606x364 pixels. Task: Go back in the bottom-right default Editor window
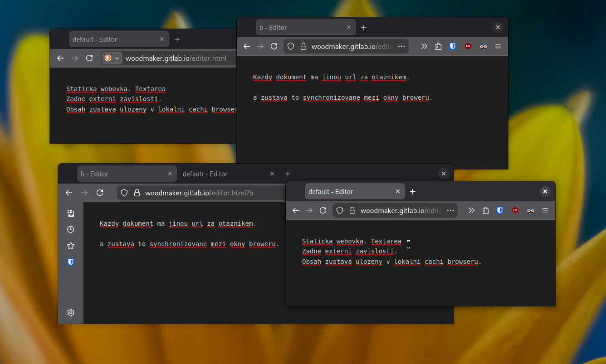click(x=296, y=210)
